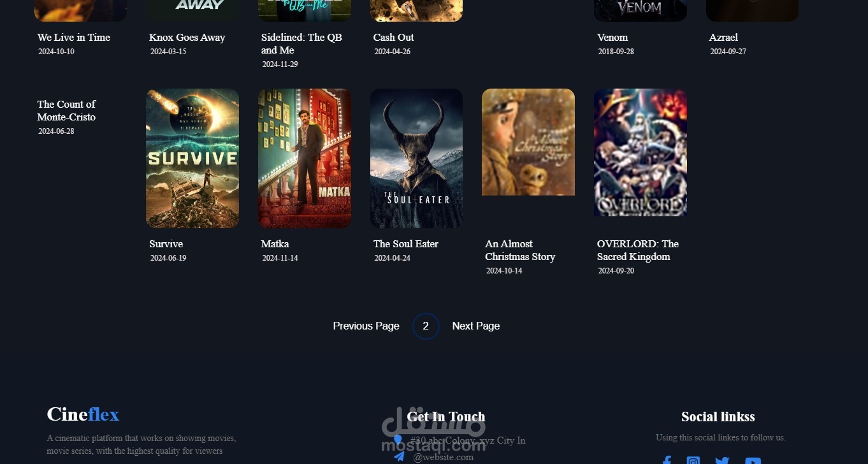Open the Cash Out poster thumbnail
868x464 pixels.
click(416, 10)
